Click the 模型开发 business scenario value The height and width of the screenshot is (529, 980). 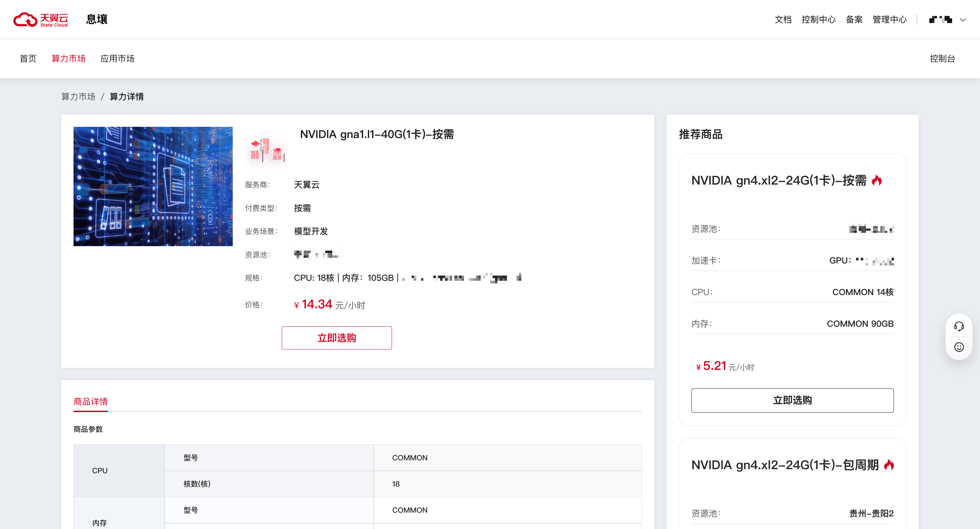311,232
